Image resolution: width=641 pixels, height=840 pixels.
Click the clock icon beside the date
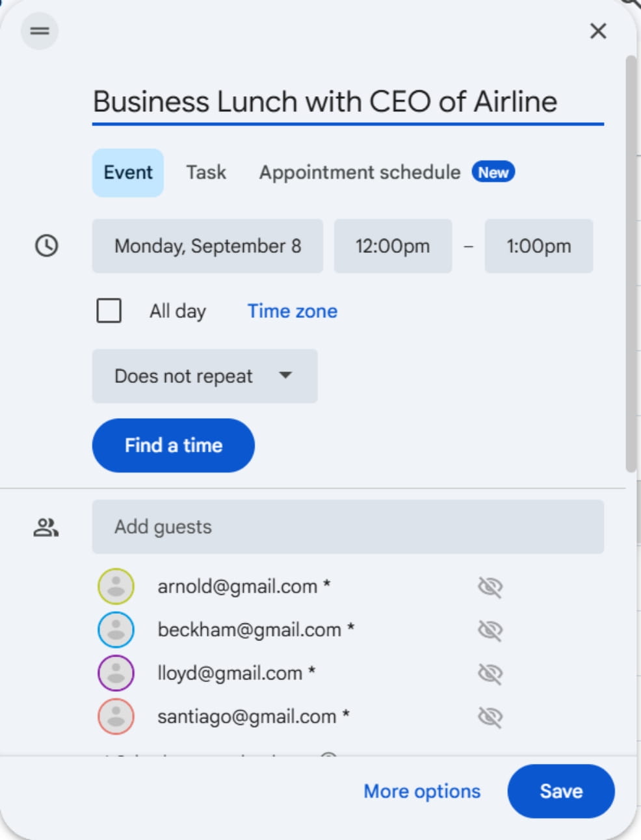click(x=46, y=246)
